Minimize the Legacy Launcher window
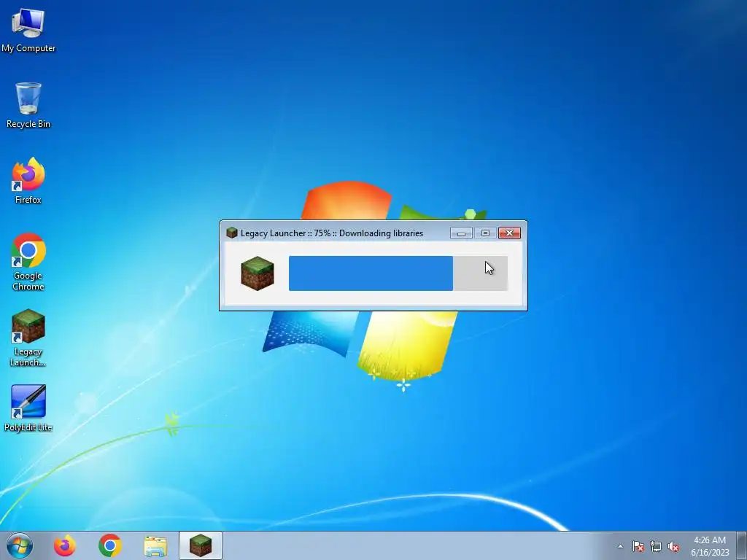The height and width of the screenshot is (560, 747). 461,233
